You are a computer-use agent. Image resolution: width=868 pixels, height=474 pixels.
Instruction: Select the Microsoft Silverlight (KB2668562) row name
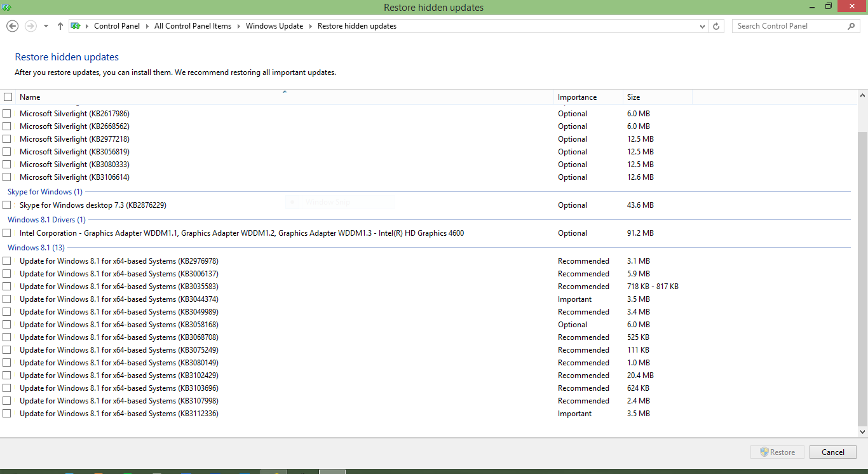(x=74, y=126)
